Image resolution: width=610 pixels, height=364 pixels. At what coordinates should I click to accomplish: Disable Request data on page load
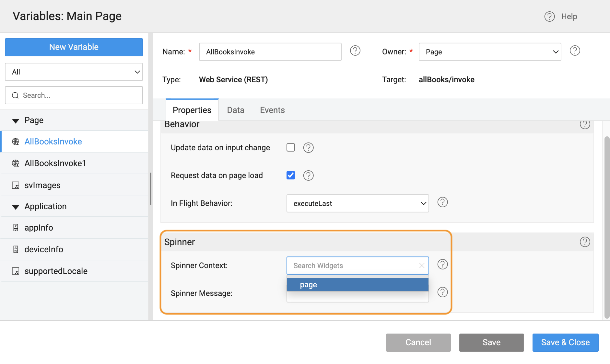coord(291,175)
